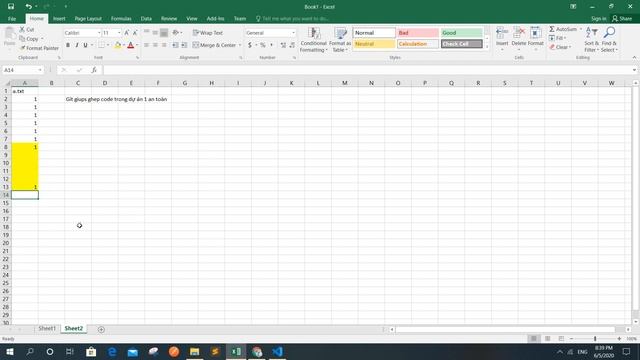Click the Delete cells icon
Screen dimensions: 640x360
[x=519, y=33]
